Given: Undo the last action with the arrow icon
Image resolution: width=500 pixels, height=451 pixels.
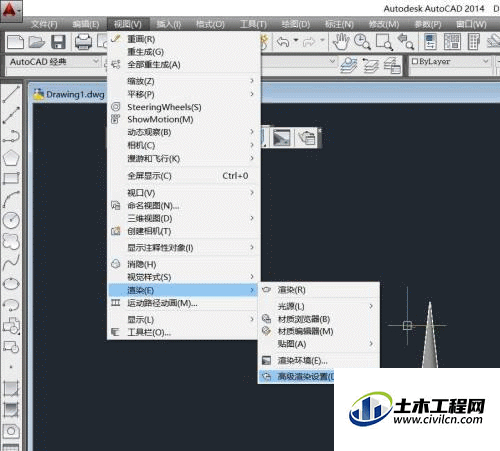Looking at the screenshot, I should tap(283, 42).
